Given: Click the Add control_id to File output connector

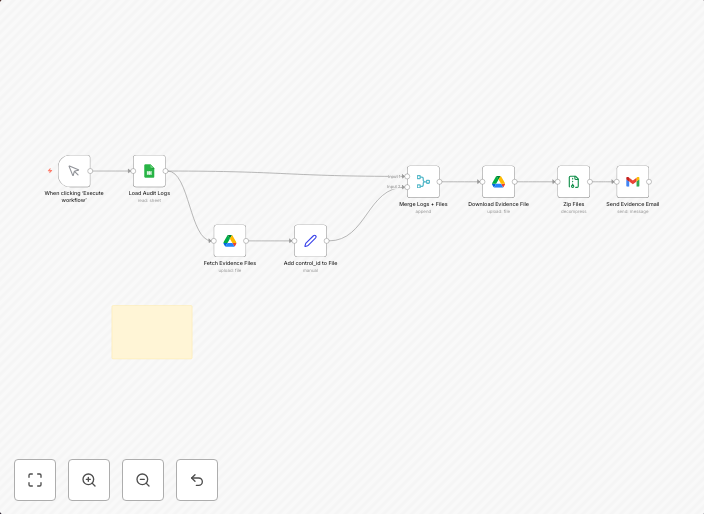Looking at the screenshot, I should tap(326, 241).
